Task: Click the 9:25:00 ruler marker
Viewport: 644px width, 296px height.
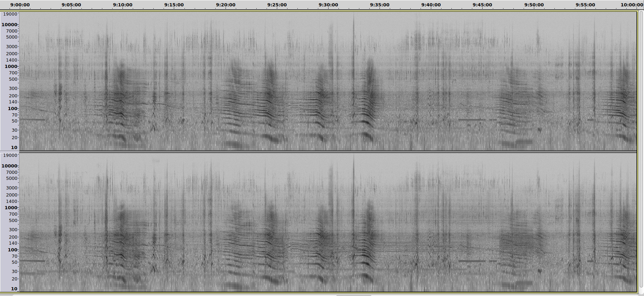Action: (x=277, y=5)
